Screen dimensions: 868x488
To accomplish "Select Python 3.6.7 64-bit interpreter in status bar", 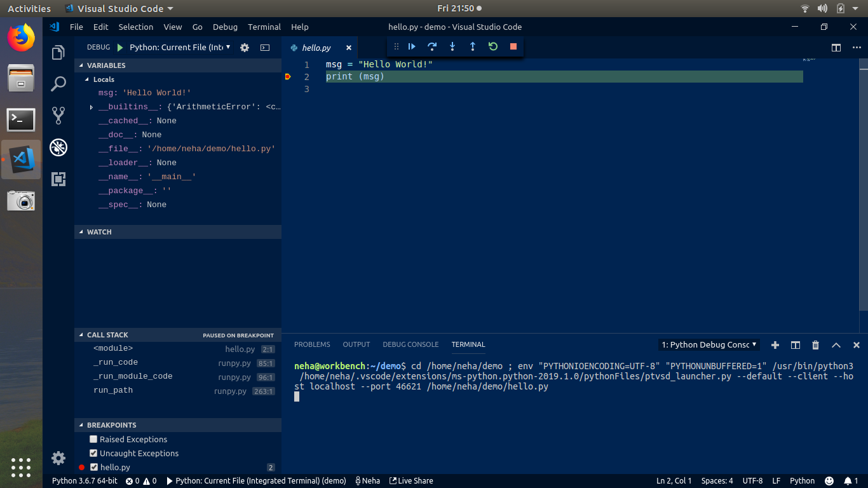I will [x=84, y=481].
